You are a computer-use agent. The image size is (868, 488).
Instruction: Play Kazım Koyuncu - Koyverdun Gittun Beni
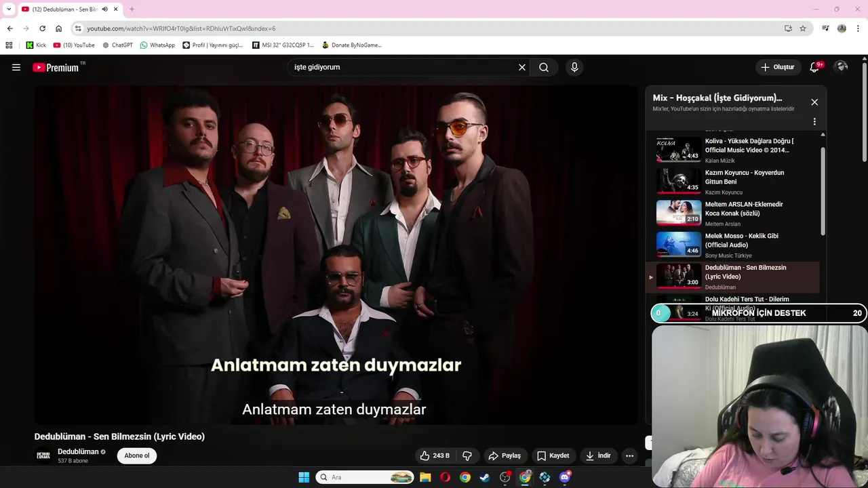tap(732, 182)
